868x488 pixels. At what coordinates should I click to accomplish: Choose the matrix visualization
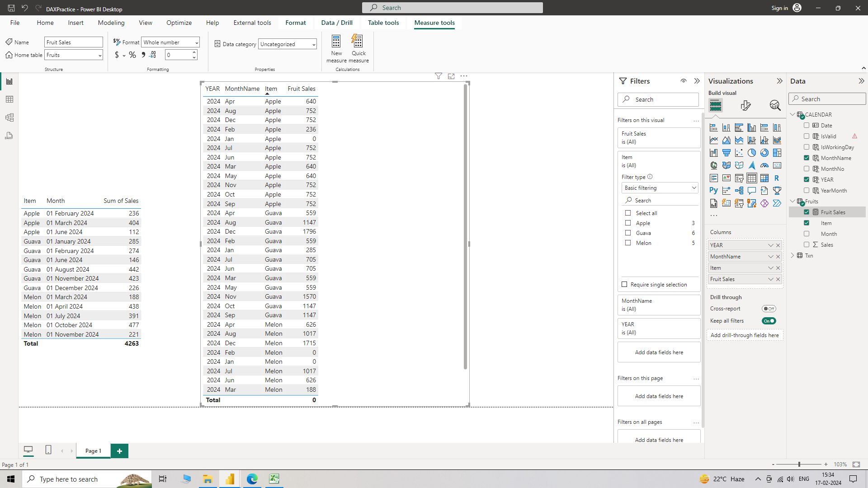click(x=764, y=178)
